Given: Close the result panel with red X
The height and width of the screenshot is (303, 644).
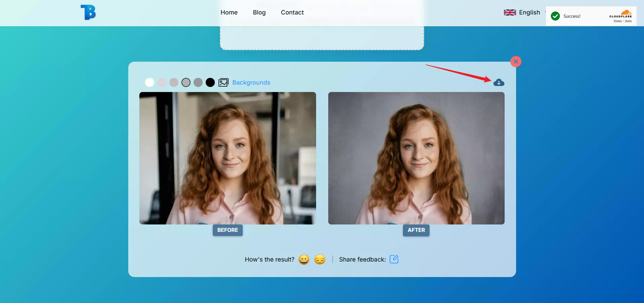Looking at the screenshot, I should click(x=516, y=61).
